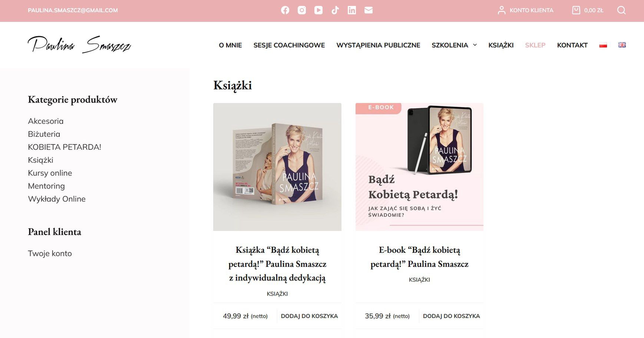Switch language with the UK flag

click(622, 45)
